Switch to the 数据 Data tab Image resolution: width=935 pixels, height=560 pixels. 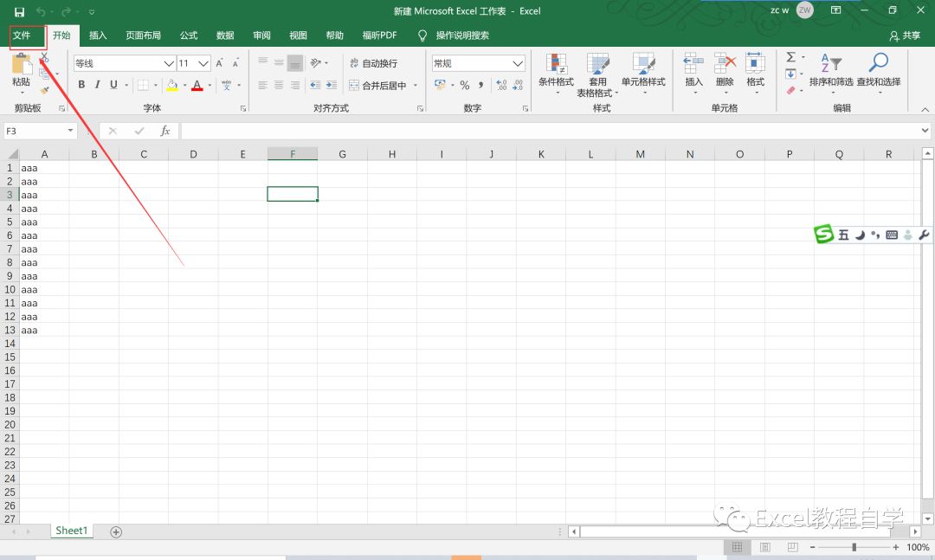click(x=225, y=35)
